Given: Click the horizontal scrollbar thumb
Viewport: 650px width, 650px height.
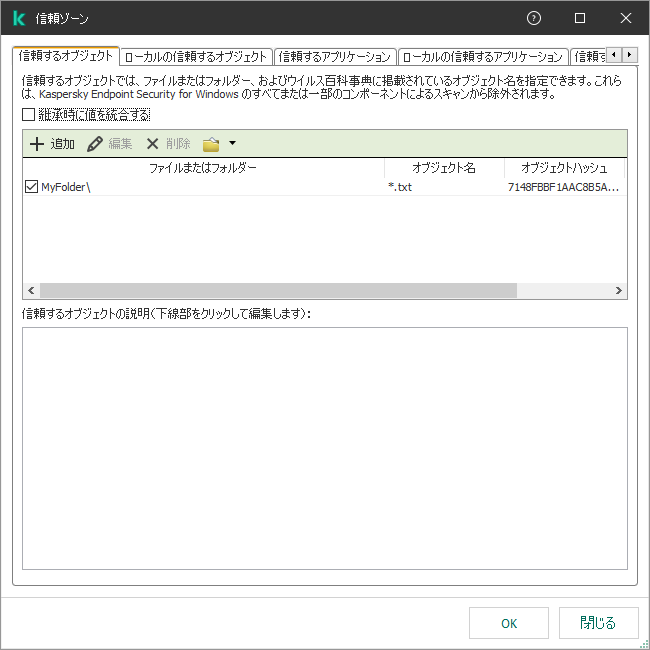Looking at the screenshot, I should tap(278, 290).
